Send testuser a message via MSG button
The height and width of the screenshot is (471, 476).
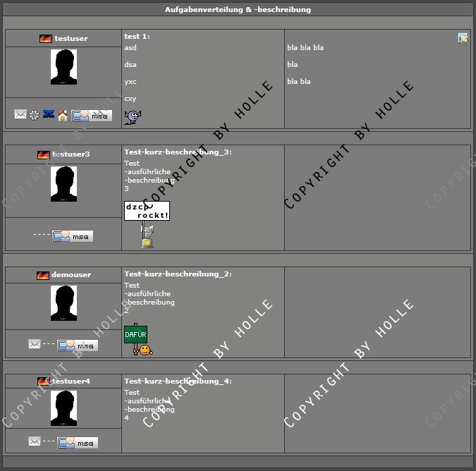point(92,116)
